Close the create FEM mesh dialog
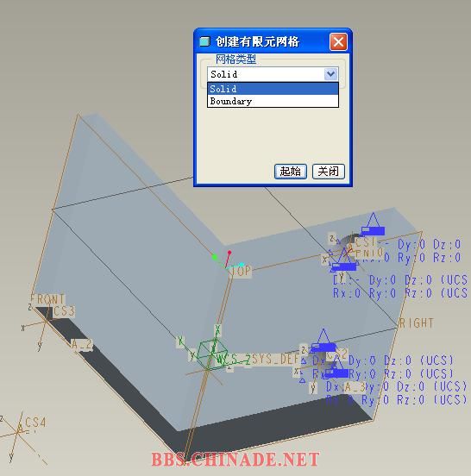Screen dimensions: 471x476 click(338, 41)
